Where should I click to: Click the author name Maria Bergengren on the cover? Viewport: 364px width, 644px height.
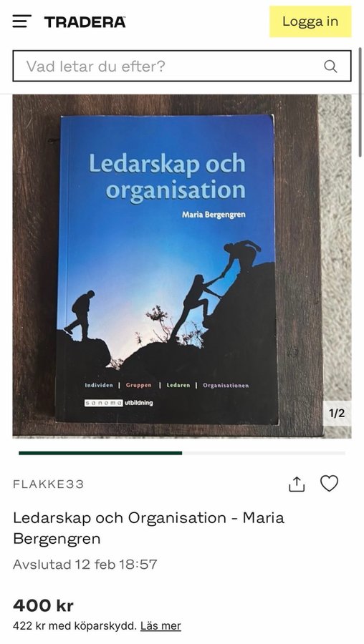click(214, 215)
